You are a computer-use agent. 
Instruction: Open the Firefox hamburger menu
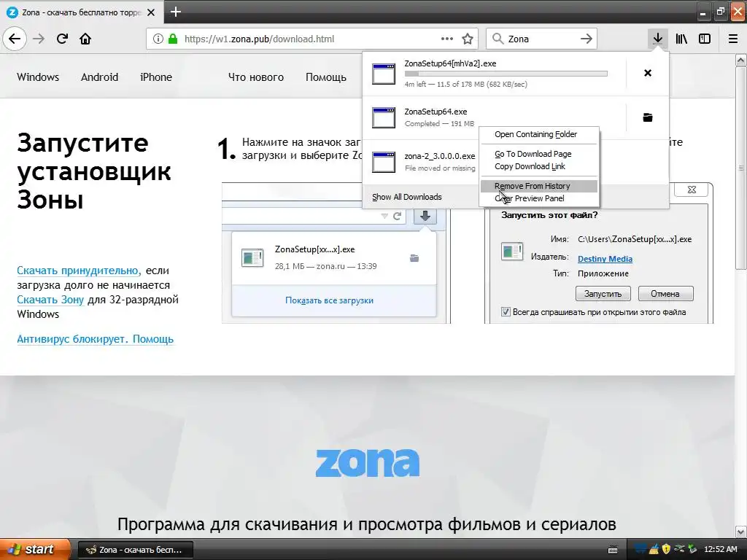(x=733, y=39)
